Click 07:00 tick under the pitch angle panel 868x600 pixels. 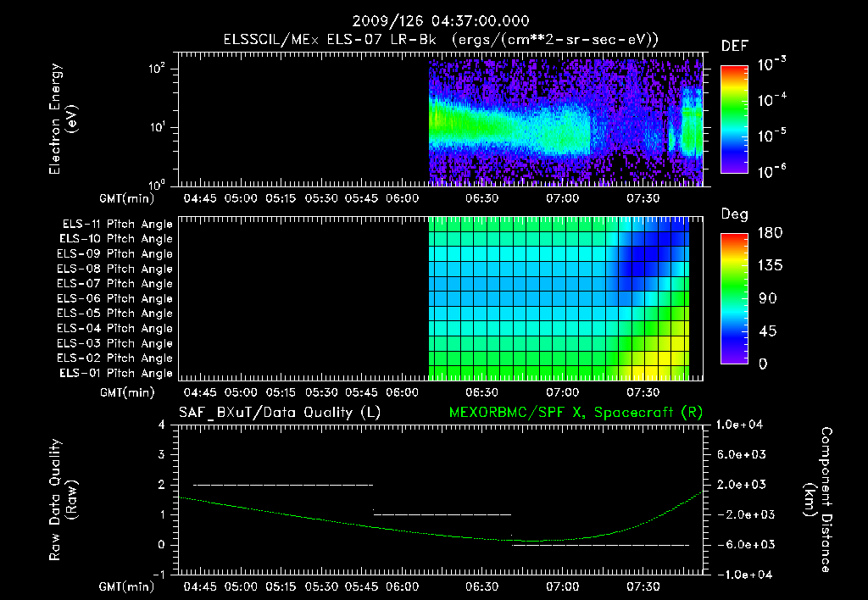coord(563,392)
